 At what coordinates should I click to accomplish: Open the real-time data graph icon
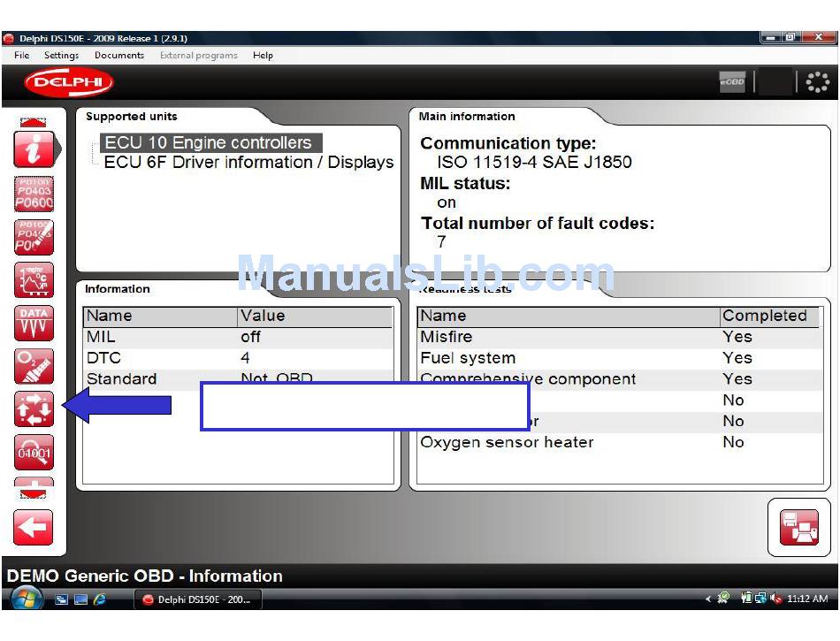[34, 280]
